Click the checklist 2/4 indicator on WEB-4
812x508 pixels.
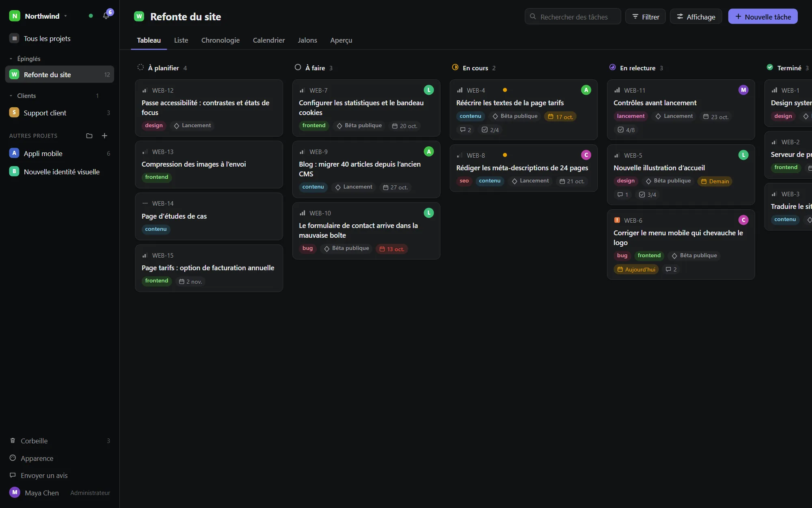click(490, 130)
